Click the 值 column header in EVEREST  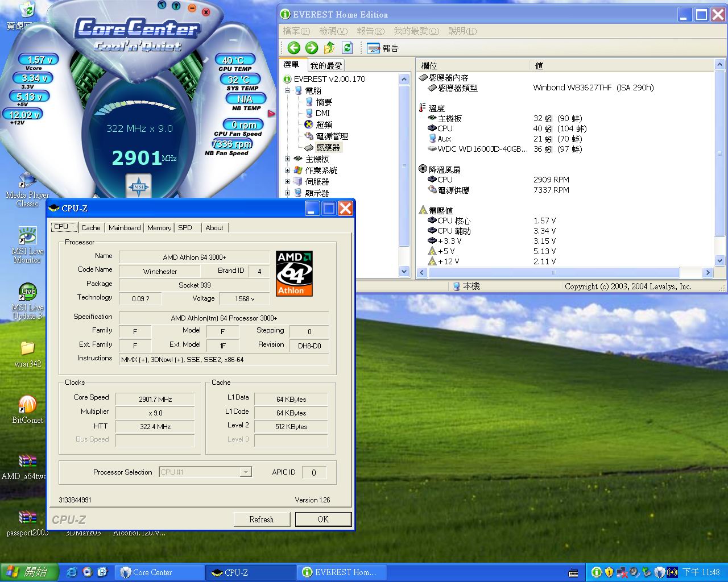point(621,65)
